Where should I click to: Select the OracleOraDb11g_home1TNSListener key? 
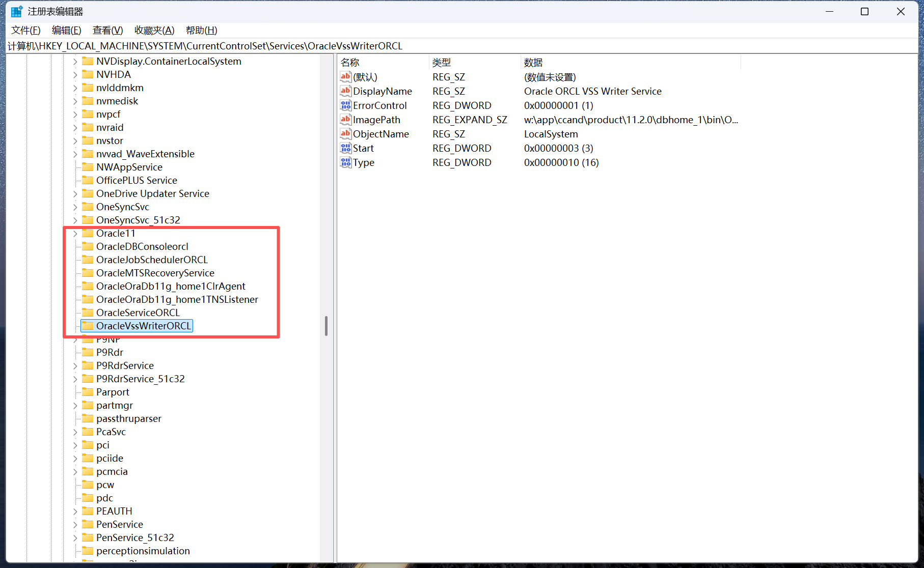(x=177, y=299)
